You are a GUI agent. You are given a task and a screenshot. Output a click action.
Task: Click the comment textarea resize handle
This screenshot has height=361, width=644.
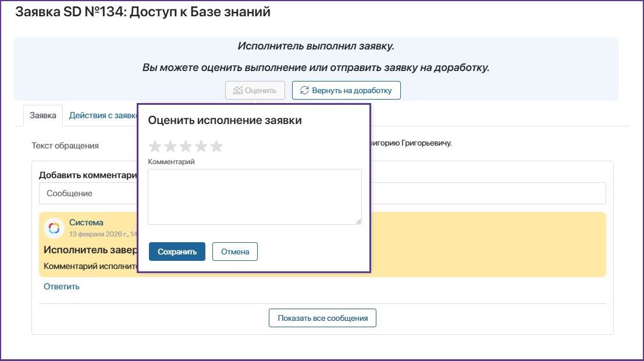358,221
